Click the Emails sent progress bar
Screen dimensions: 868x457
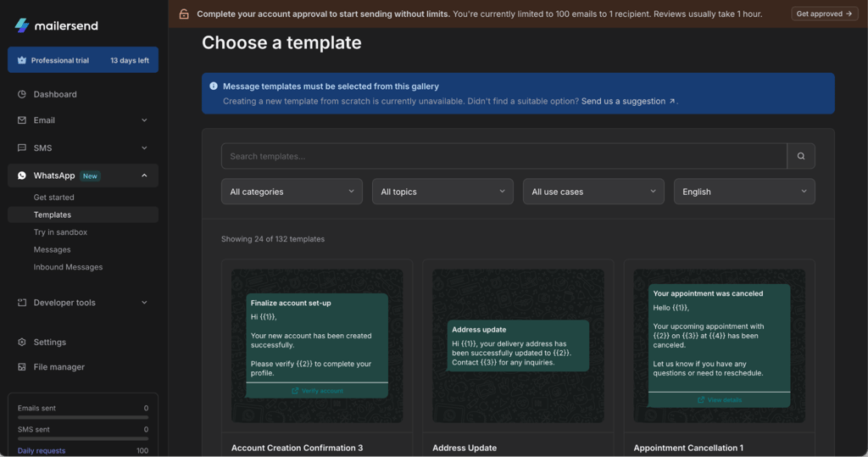click(x=83, y=417)
